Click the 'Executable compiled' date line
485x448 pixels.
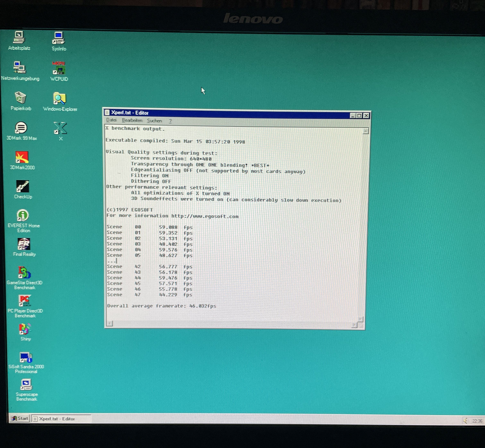[175, 141]
